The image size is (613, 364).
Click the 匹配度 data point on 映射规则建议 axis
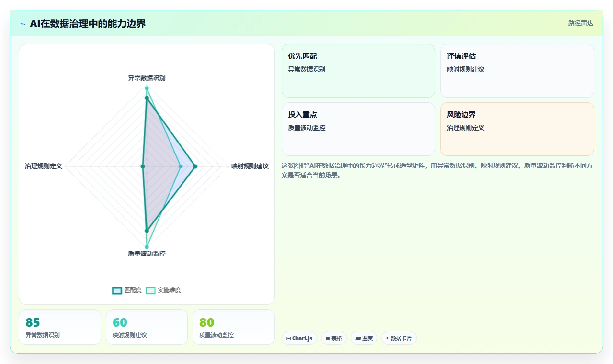click(x=195, y=166)
